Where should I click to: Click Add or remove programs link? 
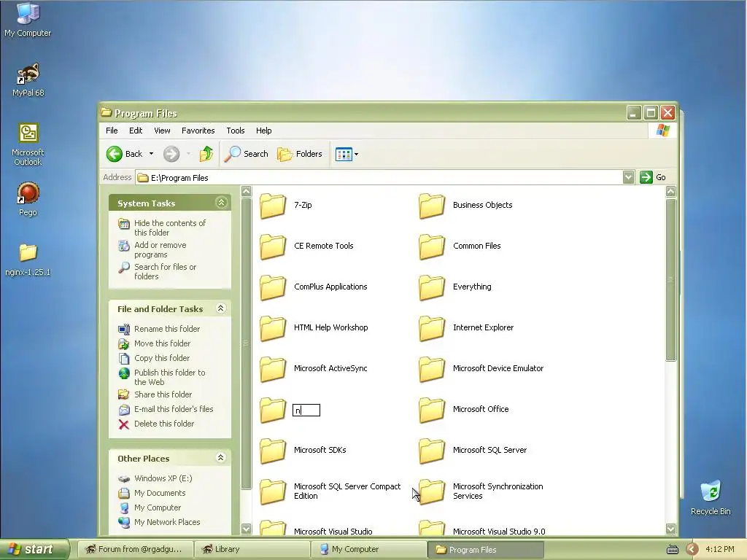point(160,249)
